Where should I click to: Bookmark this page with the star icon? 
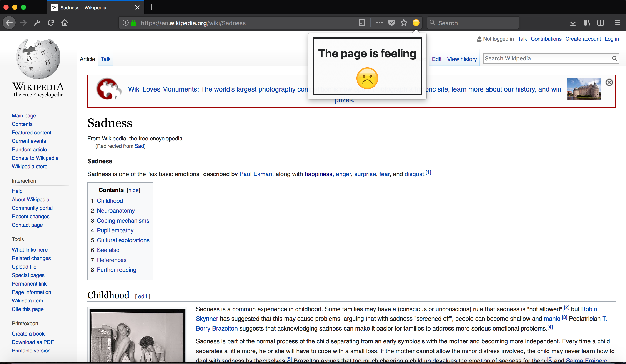(x=404, y=23)
